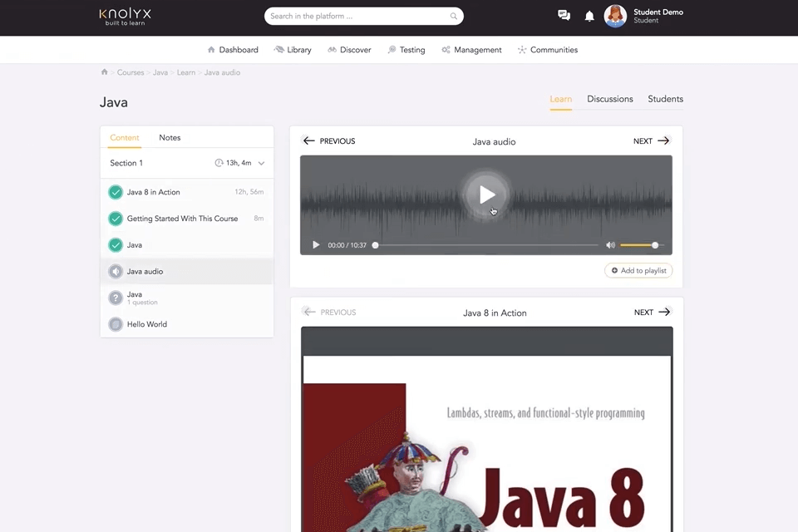The image size is (798, 532).
Task: Switch to the Students tab
Action: click(x=665, y=99)
